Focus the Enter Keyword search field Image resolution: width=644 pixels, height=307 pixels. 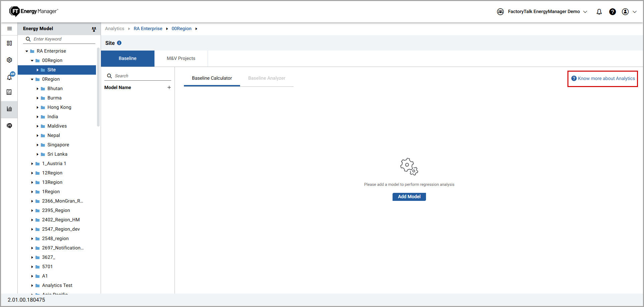[x=63, y=39]
